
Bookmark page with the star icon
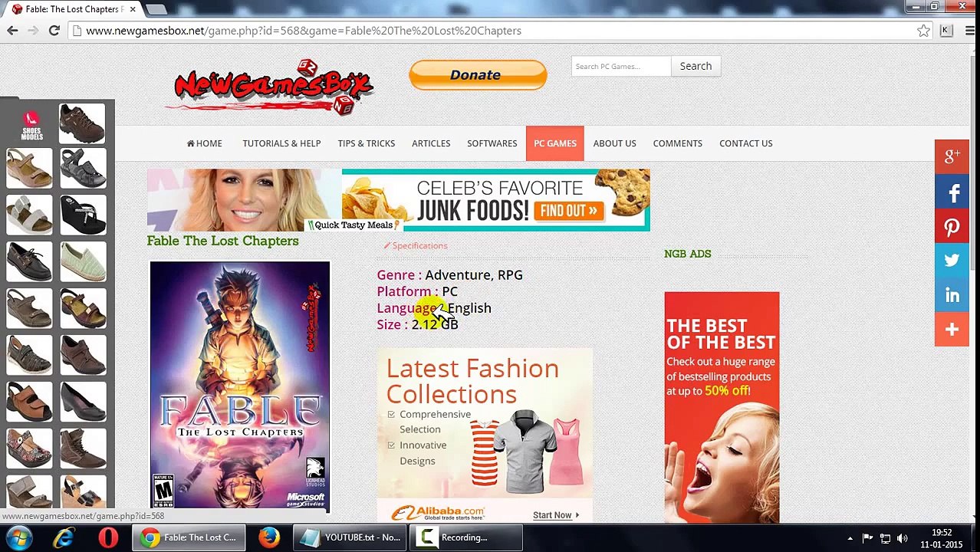click(x=923, y=31)
